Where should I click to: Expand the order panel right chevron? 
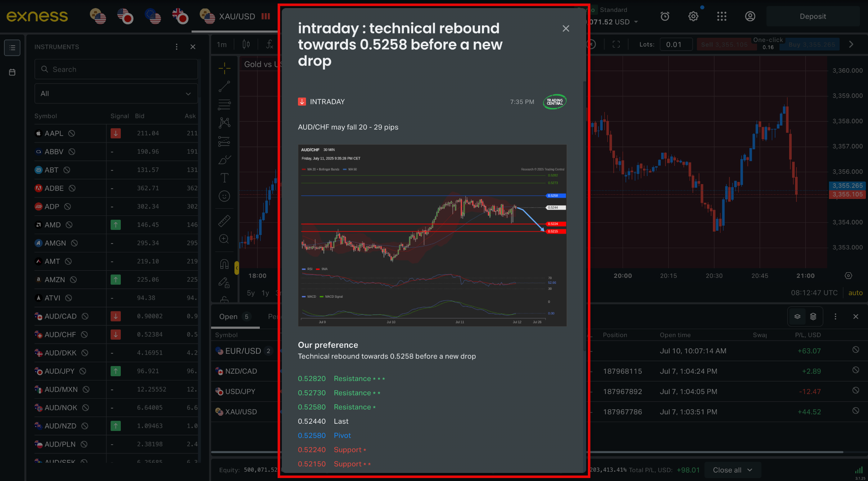(851, 44)
